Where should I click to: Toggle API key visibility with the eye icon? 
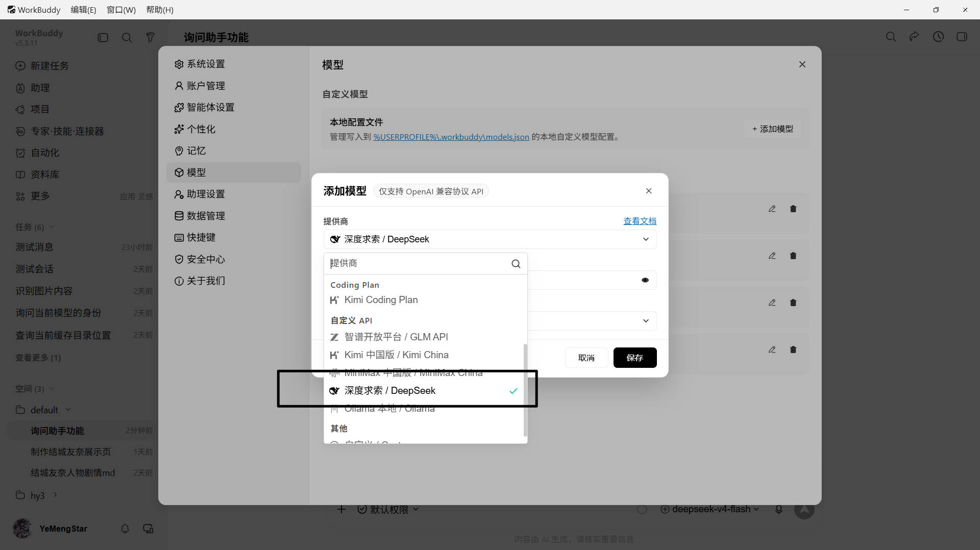pyautogui.click(x=645, y=280)
